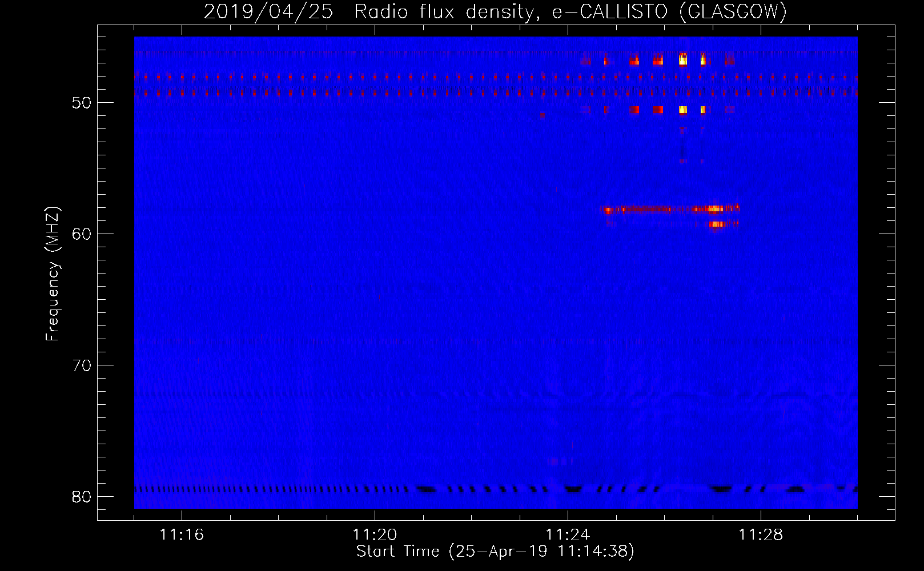Image resolution: width=924 pixels, height=571 pixels.
Task: Click the short bright burst just above 60 MHz
Action: pos(717,224)
